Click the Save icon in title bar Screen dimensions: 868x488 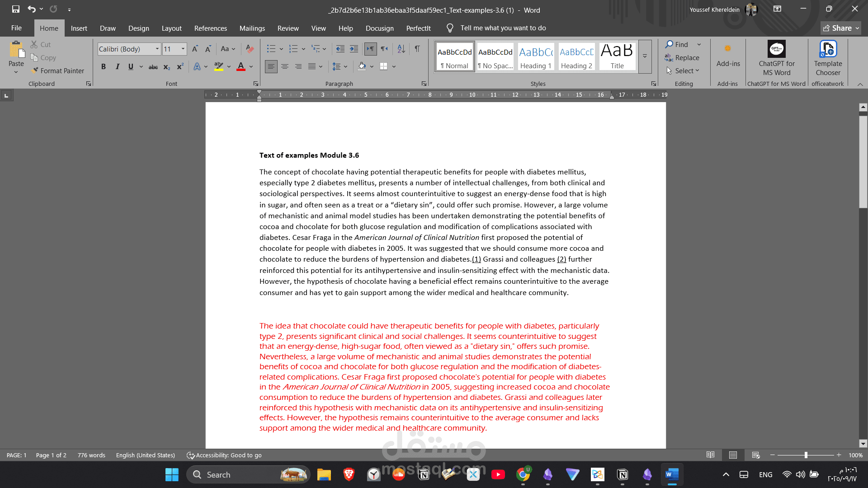16,9
